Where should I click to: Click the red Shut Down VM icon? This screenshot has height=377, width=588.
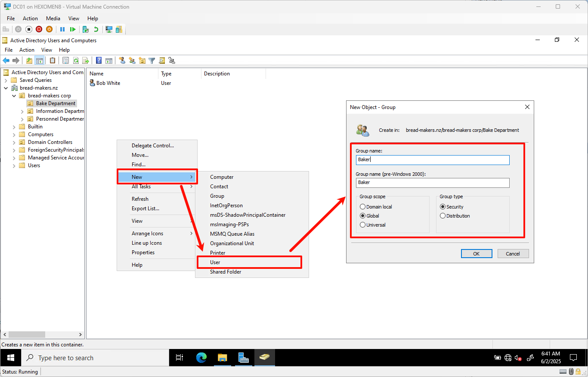point(39,29)
